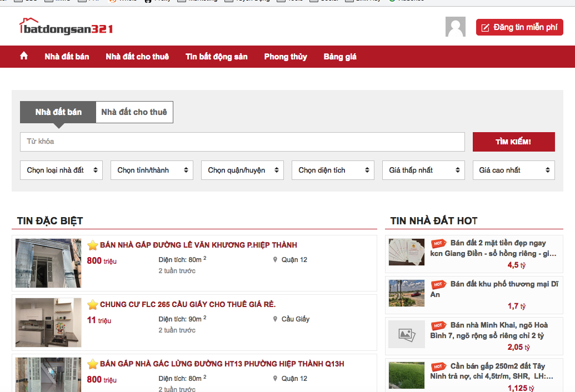Expand the 'Chọn diện tích' dropdown
575x392 pixels.
click(333, 170)
